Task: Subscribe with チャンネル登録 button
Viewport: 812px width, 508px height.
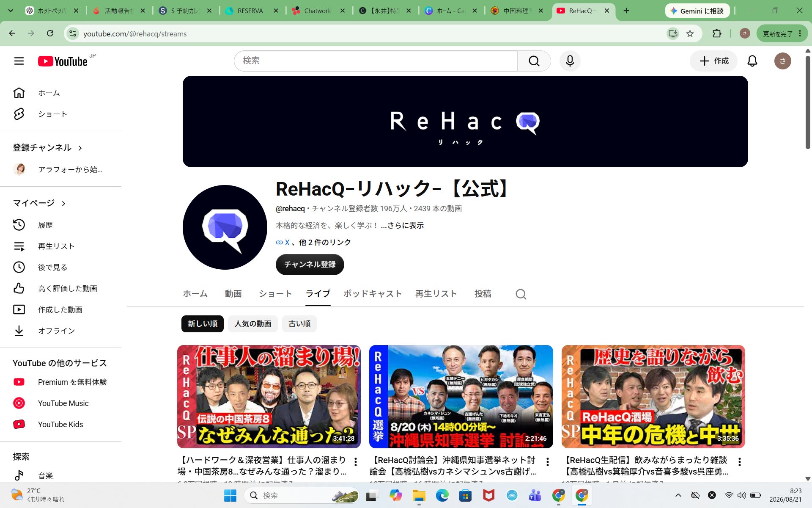Action: (x=310, y=265)
